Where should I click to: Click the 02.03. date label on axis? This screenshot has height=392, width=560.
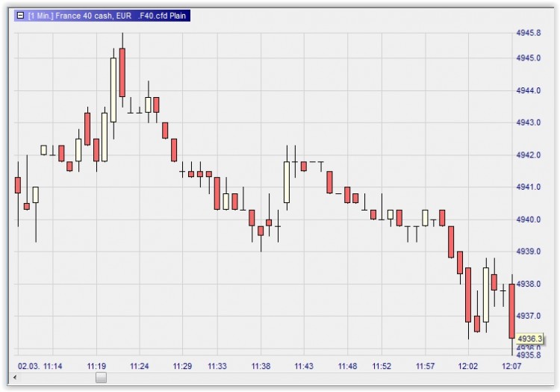pos(28,366)
